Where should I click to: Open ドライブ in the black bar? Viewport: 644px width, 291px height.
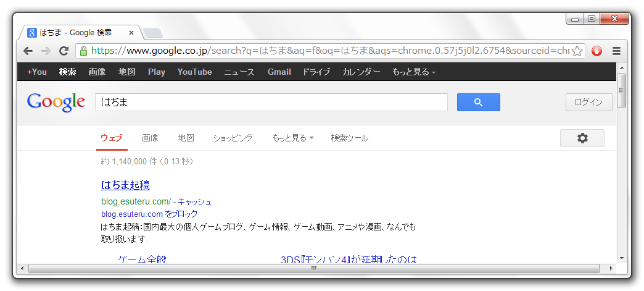pos(316,72)
